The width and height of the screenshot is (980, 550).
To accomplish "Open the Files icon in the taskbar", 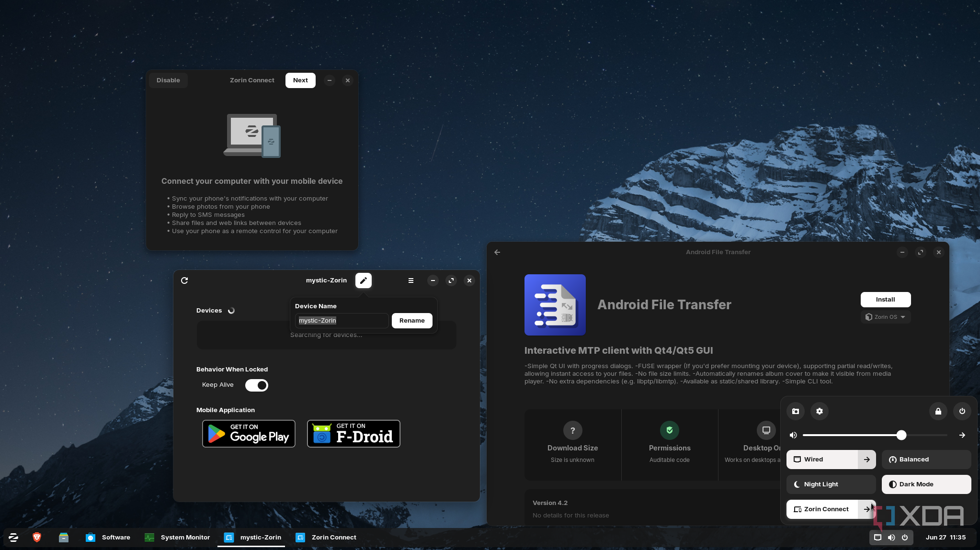I will pos(64,537).
